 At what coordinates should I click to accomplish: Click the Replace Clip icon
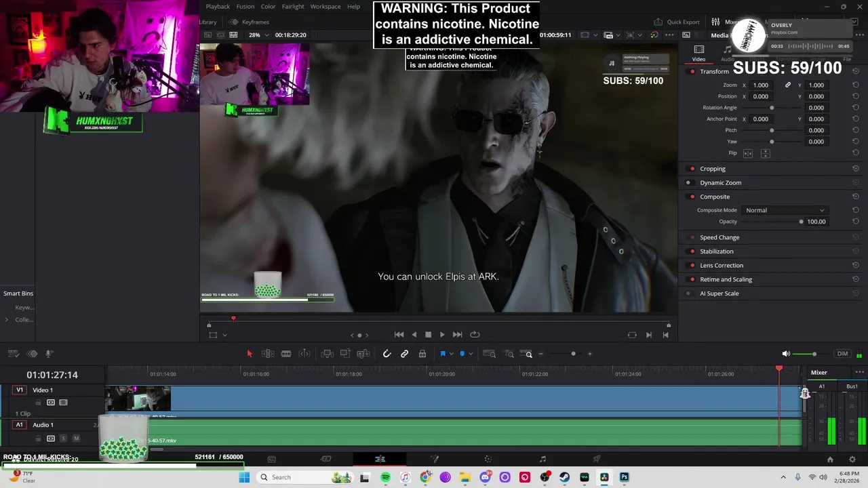363,354
